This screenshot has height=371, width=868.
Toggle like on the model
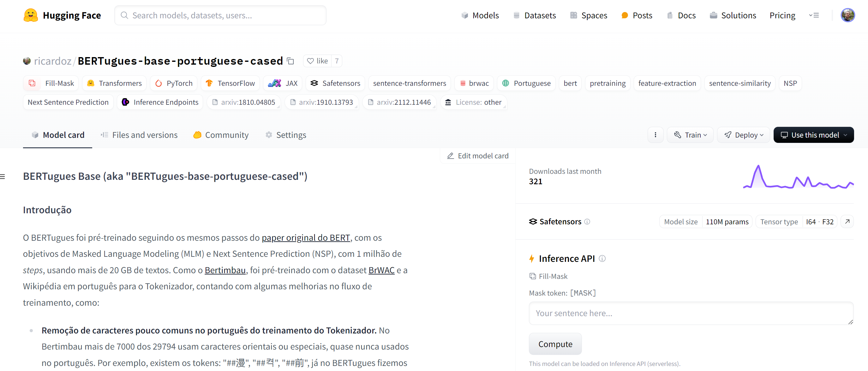tap(316, 61)
